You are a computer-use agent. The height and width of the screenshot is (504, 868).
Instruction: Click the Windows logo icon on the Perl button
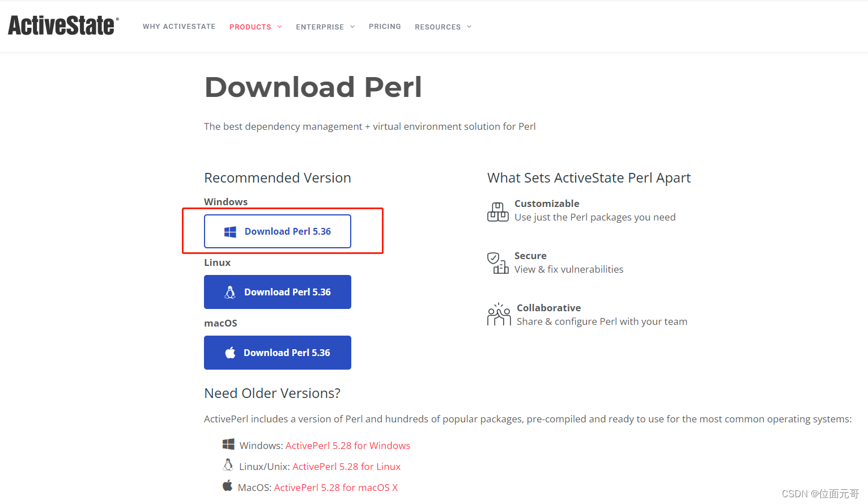[229, 231]
